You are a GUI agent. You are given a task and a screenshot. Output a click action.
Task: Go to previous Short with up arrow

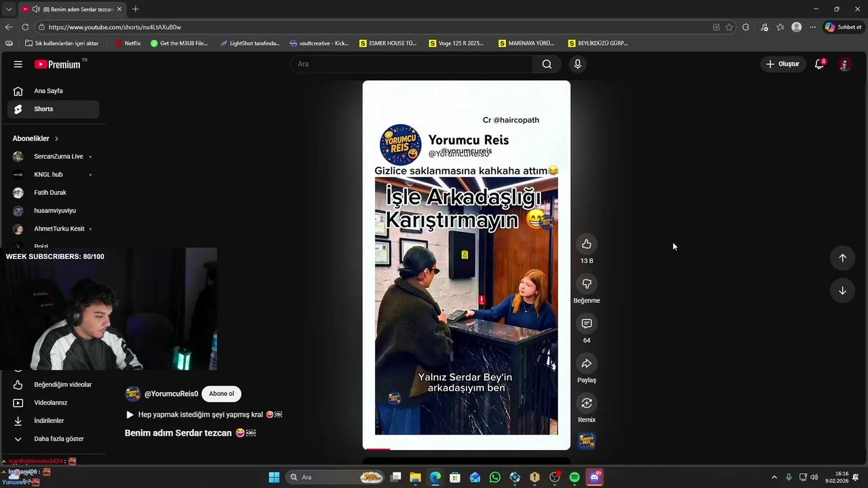point(842,258)
